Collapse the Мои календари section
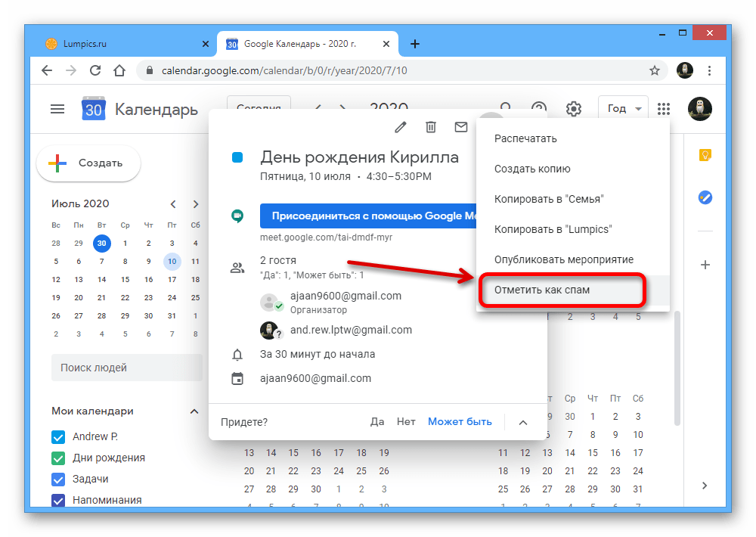 coord(194,411)
